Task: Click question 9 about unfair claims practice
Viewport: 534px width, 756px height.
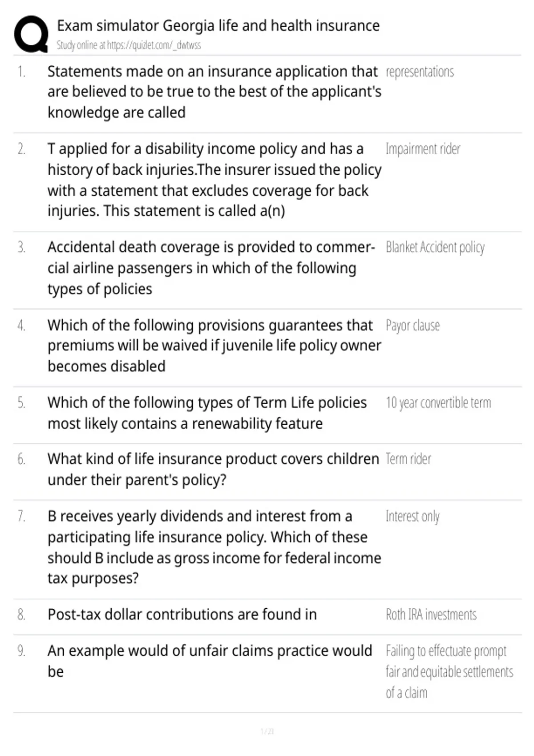Action: (x=210, y=661)
